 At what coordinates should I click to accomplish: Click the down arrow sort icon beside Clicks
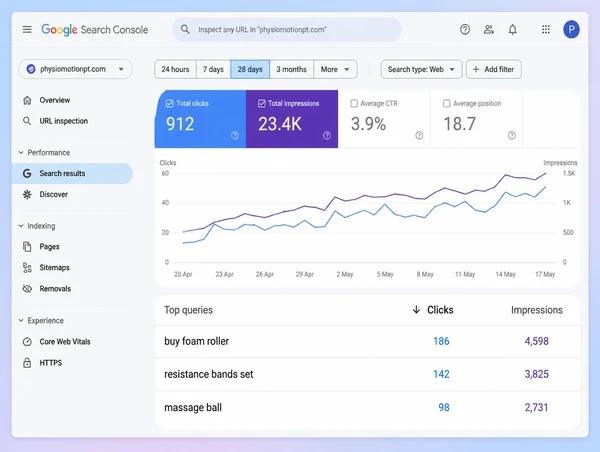pos(416,310)
